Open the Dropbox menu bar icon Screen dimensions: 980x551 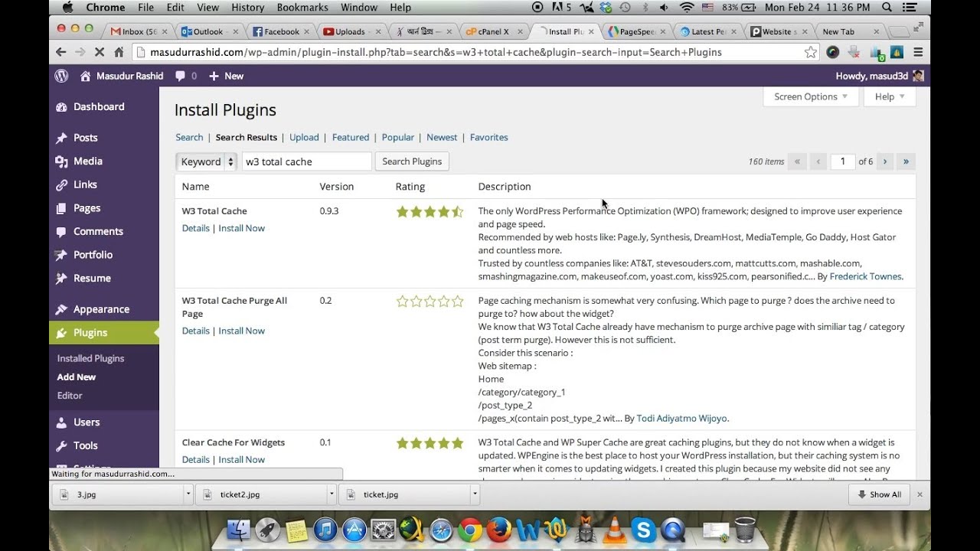click(x=606, y=8)
